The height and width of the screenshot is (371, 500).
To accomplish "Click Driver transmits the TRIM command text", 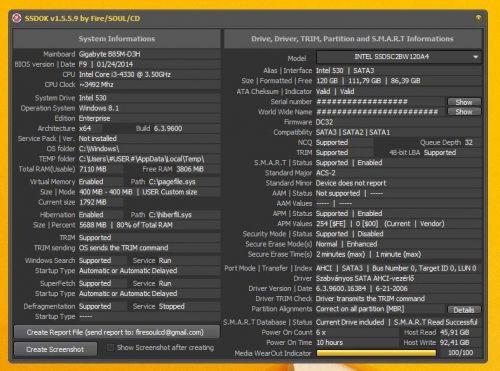I will [x=370, y=299].
